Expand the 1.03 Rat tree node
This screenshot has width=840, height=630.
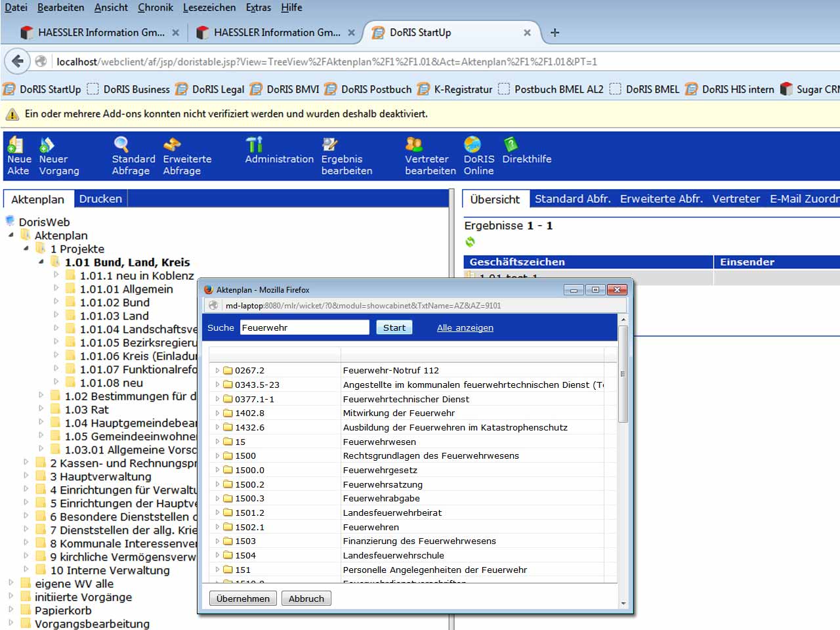click(41, 409)
